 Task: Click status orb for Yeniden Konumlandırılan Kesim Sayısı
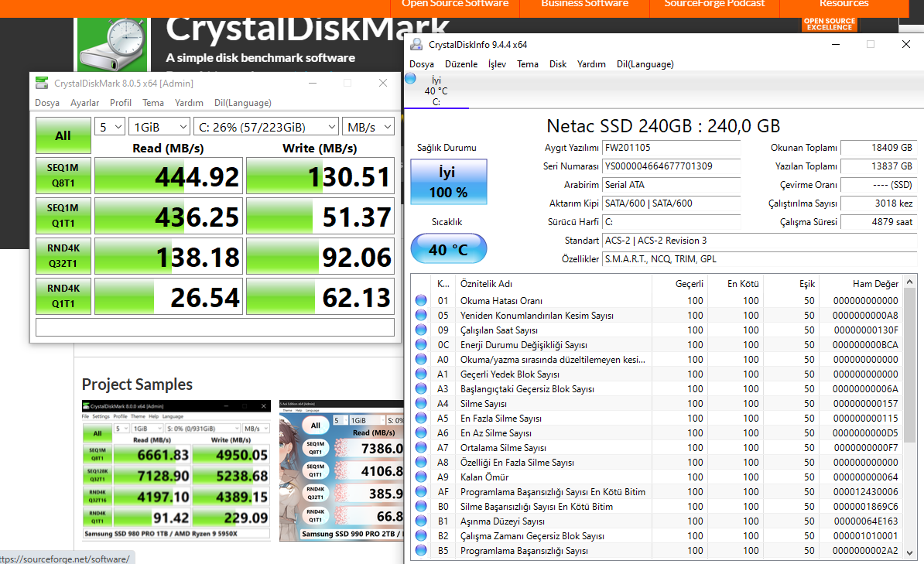tap(421, 316)
